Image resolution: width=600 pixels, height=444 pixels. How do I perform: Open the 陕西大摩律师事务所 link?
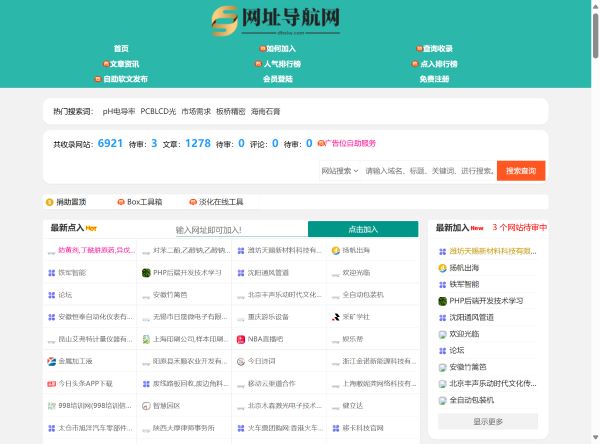coord(184,428)
